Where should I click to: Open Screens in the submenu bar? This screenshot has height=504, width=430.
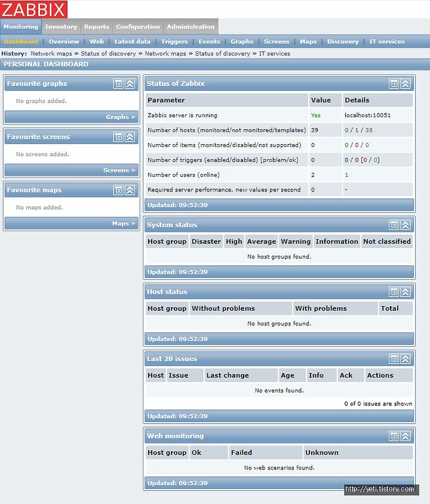(277, 41)
